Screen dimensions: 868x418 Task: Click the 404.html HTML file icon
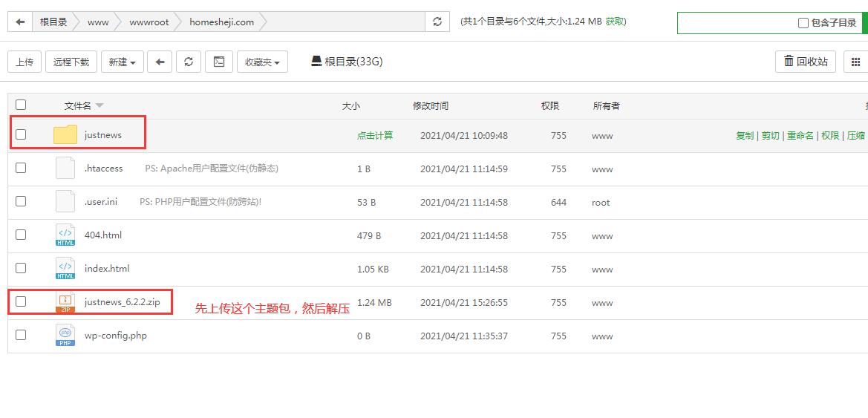click(x=65, y=235)
